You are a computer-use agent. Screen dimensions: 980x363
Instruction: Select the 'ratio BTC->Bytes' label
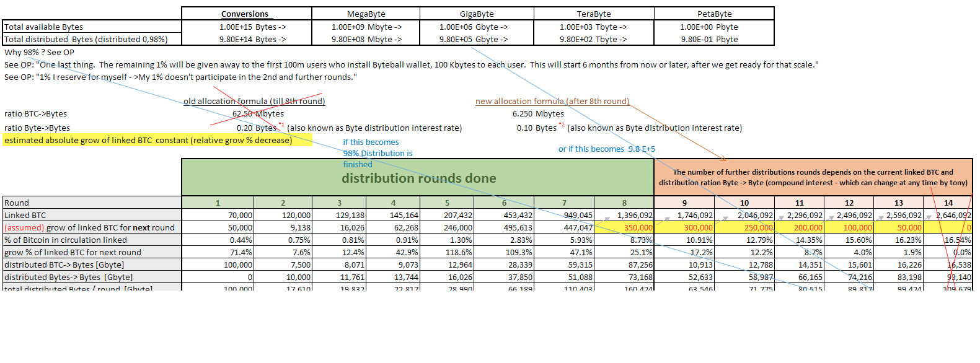click(35, 113)
